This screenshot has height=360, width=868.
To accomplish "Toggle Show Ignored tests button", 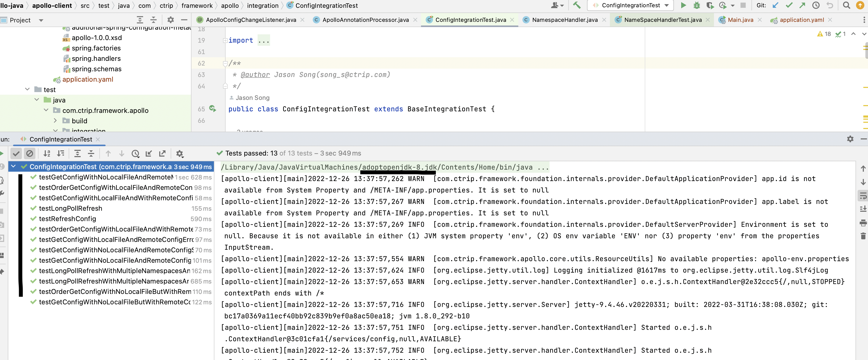I will pos(30,153).
